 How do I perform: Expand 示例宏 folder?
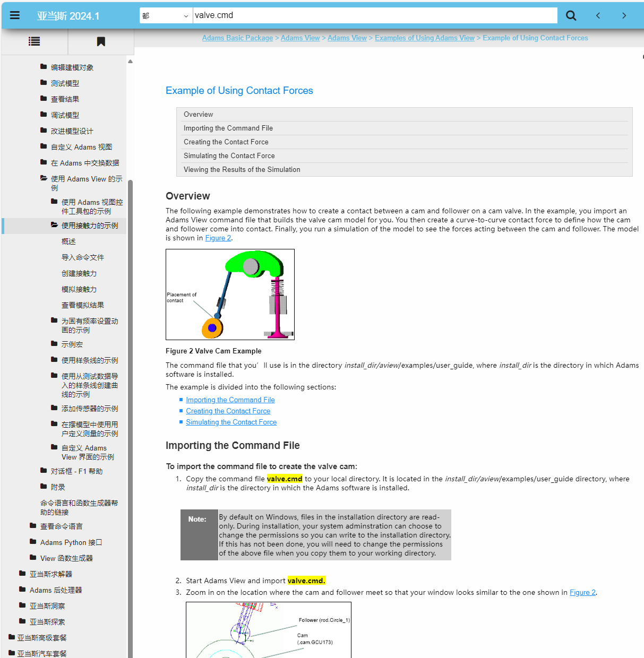(x=54, y=344)
